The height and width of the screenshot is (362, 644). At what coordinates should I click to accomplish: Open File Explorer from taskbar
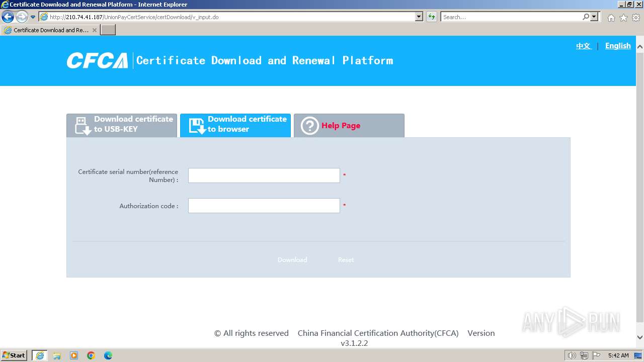click(x=57, y=355)
